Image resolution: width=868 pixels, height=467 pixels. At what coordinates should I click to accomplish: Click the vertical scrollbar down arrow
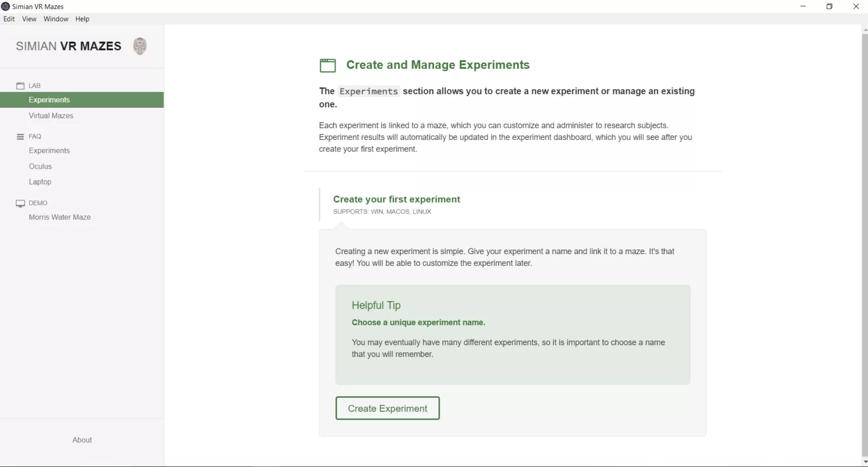tap(865, 462)
